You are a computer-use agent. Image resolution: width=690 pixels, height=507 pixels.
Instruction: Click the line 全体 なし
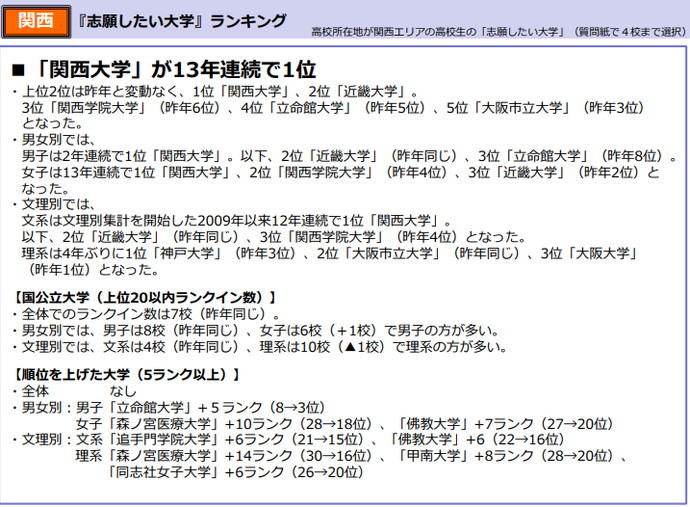[x=75, y=391]
